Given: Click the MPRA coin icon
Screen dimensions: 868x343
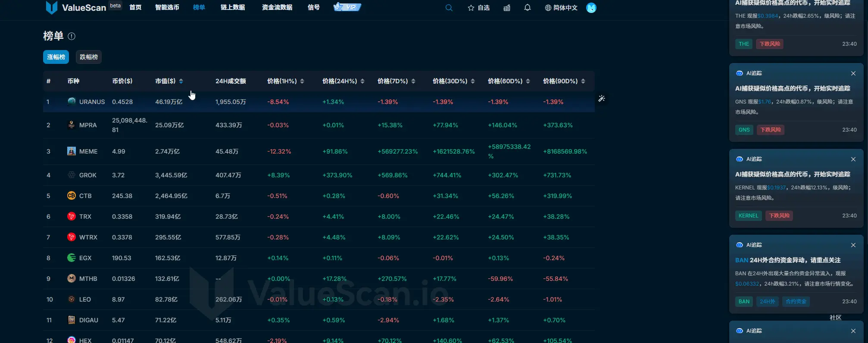Looking at the screenshot, I should pos(72,125).
